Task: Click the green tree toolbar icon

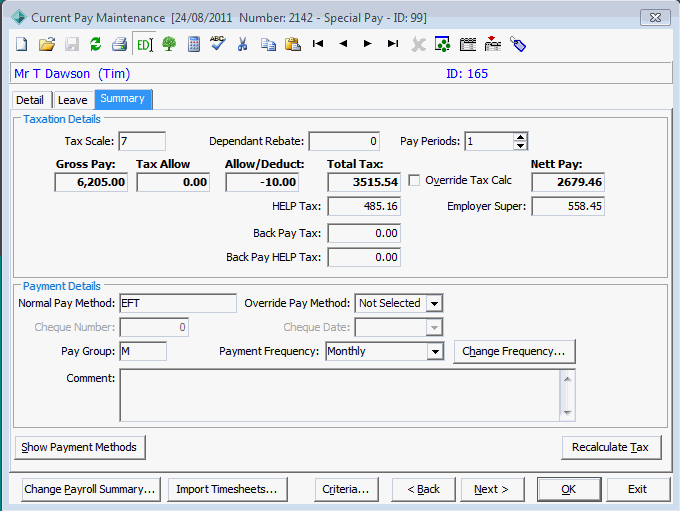Action: (x=169, y=44)
